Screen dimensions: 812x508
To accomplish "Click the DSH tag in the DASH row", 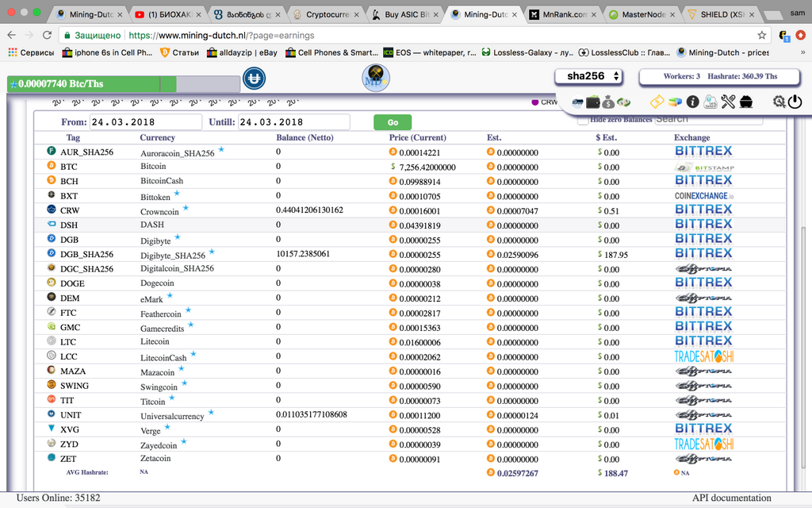I will click(x=69, y=225).
